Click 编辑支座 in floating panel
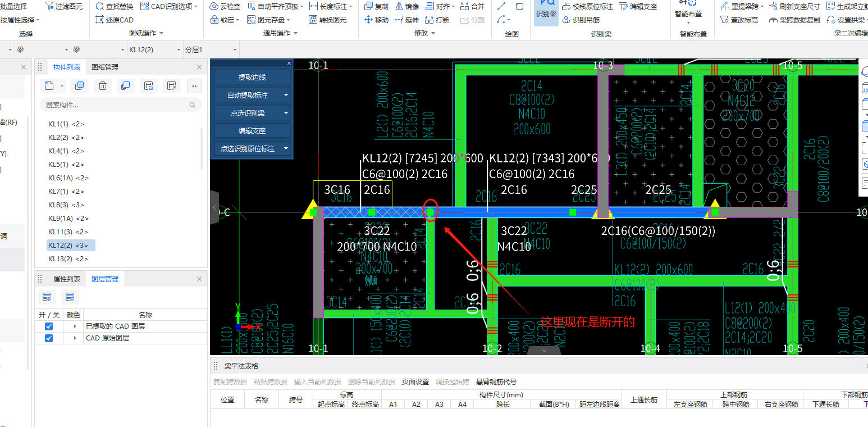Viewport: 868px width, 427px height. (252, 130)
